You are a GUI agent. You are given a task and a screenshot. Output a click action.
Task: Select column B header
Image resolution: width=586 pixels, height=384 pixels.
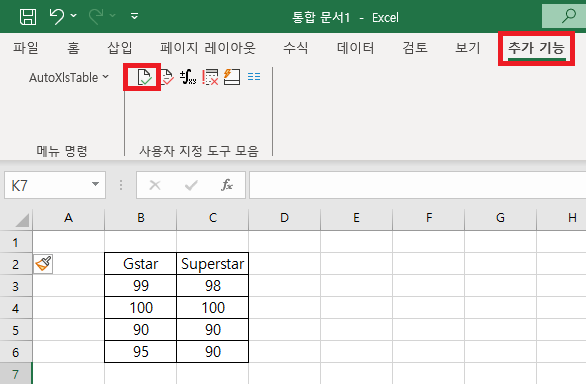click(x=141, y=218)
